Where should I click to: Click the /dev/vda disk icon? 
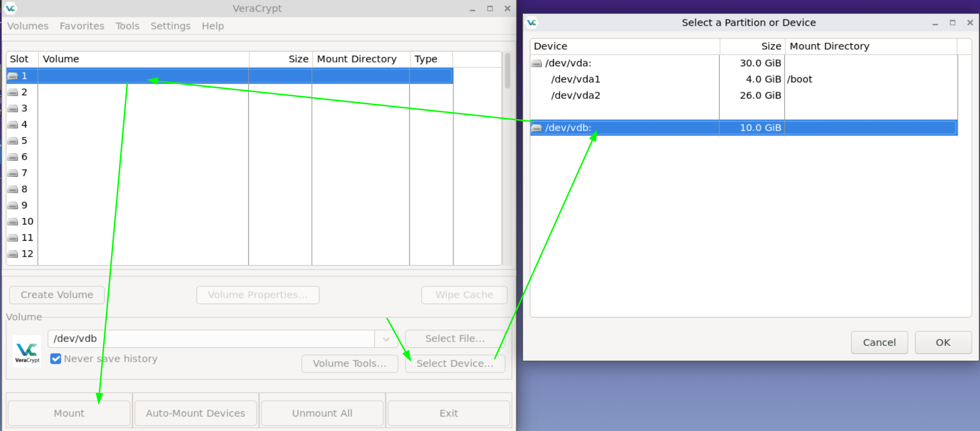point(537,63)
